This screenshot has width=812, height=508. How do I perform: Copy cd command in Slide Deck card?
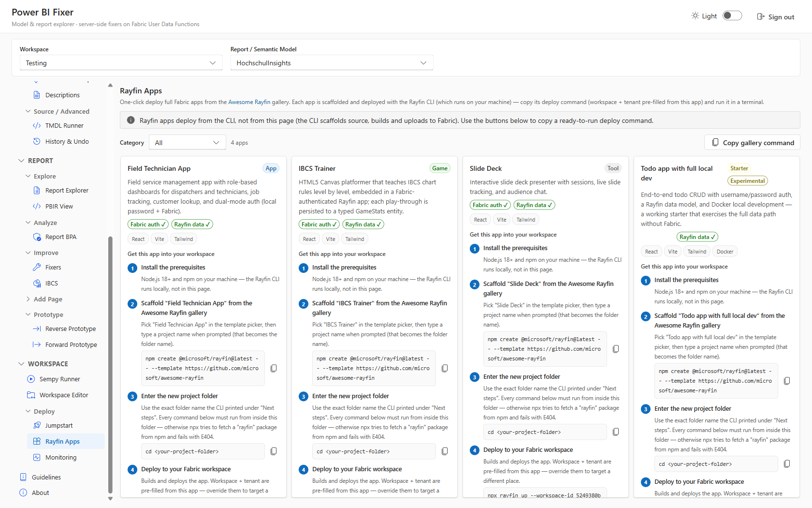616,432
